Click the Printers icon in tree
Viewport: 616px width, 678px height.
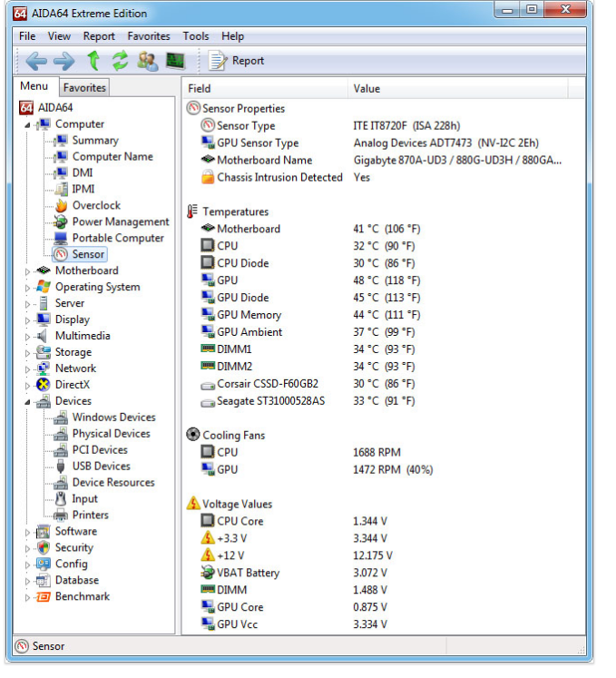[61, 516]
